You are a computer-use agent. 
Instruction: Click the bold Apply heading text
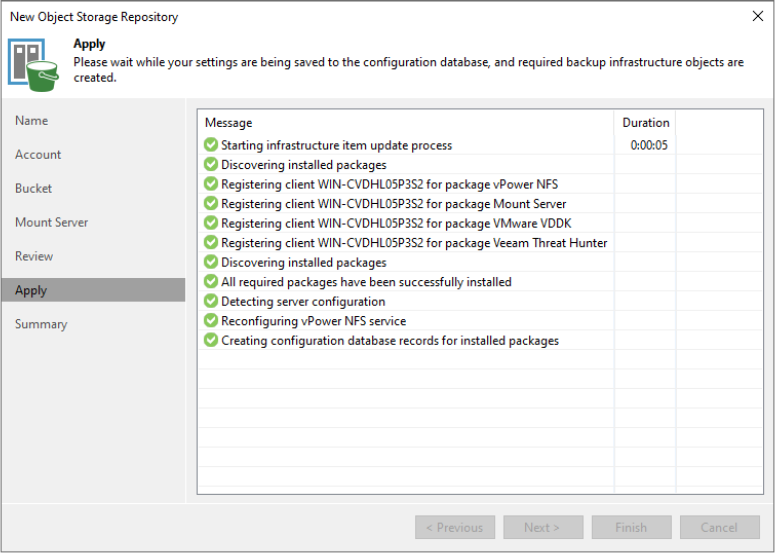coord(89,44)
